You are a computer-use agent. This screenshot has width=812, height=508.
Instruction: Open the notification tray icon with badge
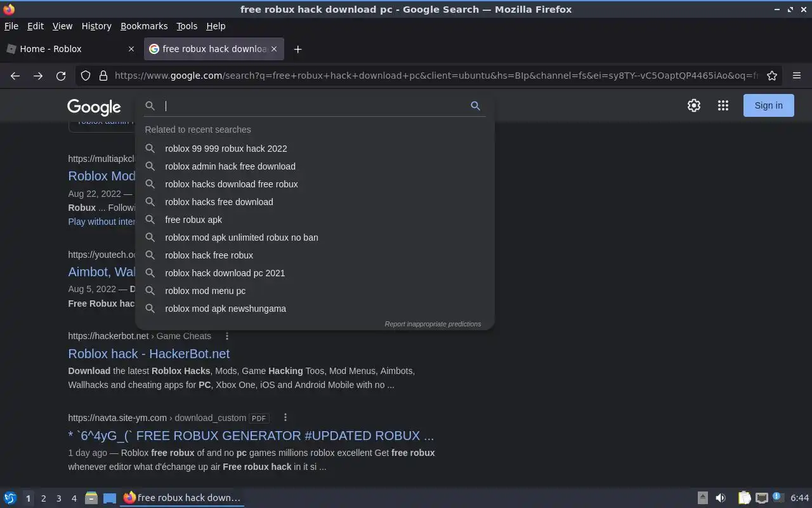(x=778, y=497)
